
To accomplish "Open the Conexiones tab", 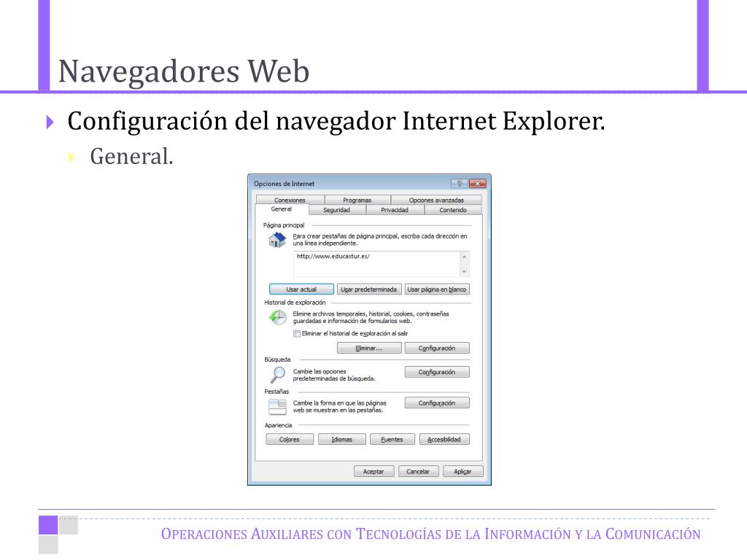I will pos(290,200).
